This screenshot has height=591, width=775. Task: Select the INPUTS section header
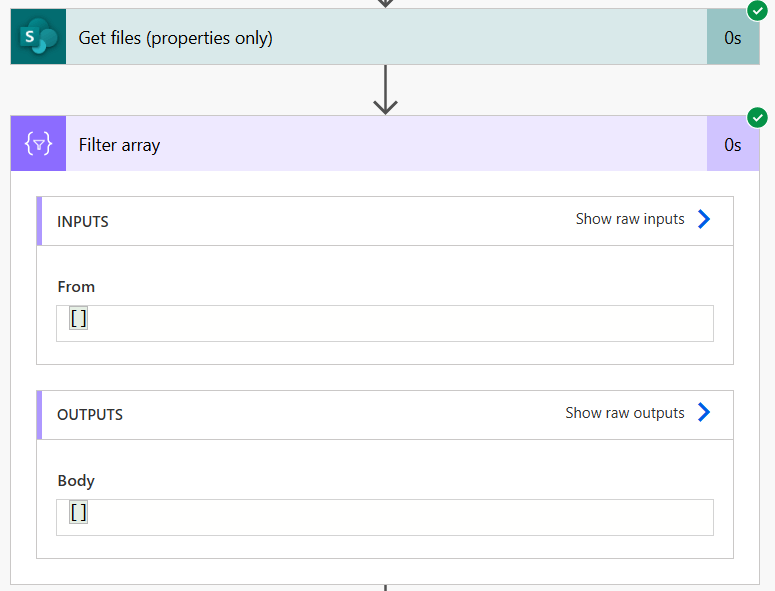(x=83, y=221)
